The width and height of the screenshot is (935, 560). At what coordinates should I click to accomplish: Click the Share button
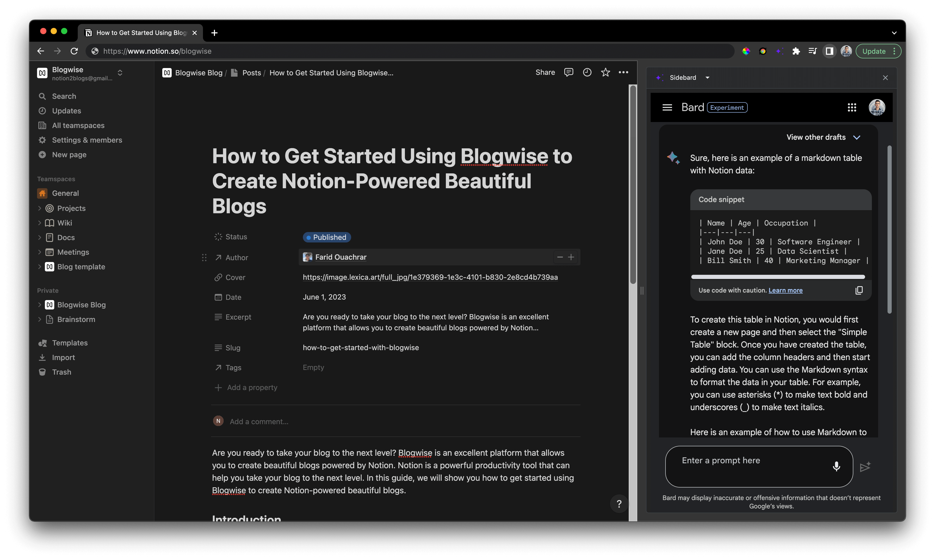tap(545, 72)
